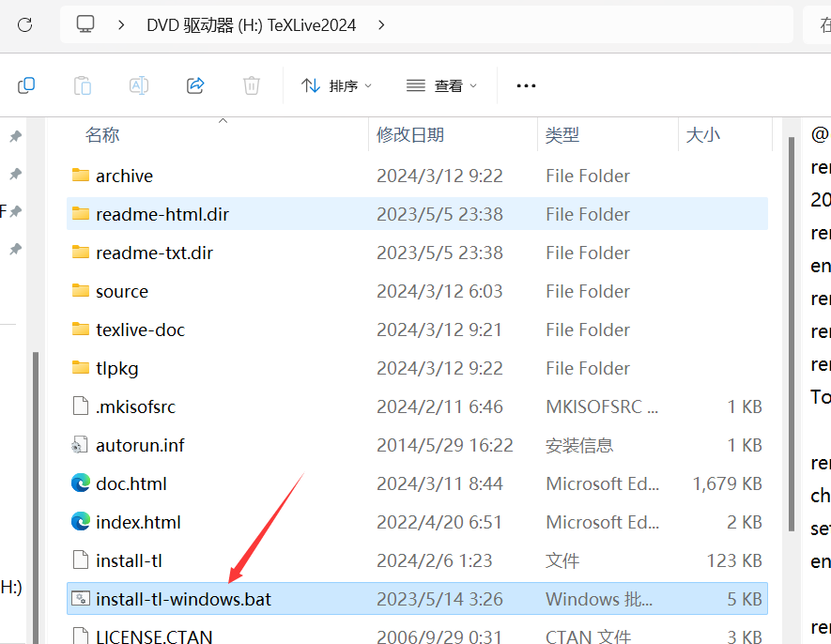Click the LICENSE.CTAN file name
The image size is (831, 644).
click(x=154, y=636)
